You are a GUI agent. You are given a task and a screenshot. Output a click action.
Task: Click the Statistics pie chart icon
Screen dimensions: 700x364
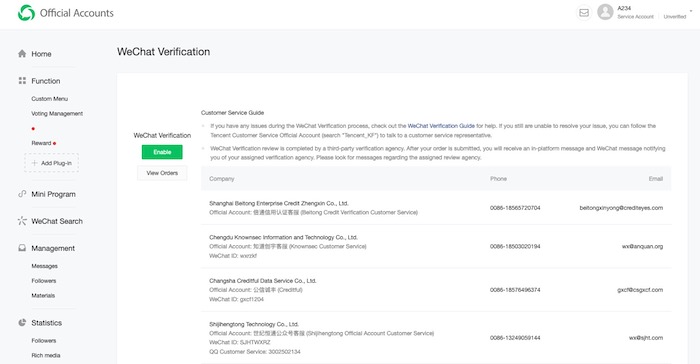(22, 322)
